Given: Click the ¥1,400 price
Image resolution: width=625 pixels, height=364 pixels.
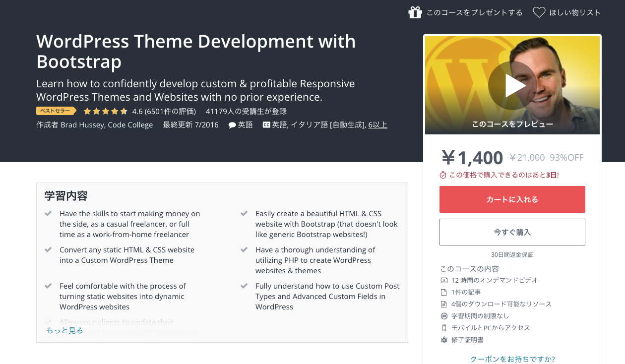Looking at the screenshot, I should pyautogui.click(x=472, y=158).
